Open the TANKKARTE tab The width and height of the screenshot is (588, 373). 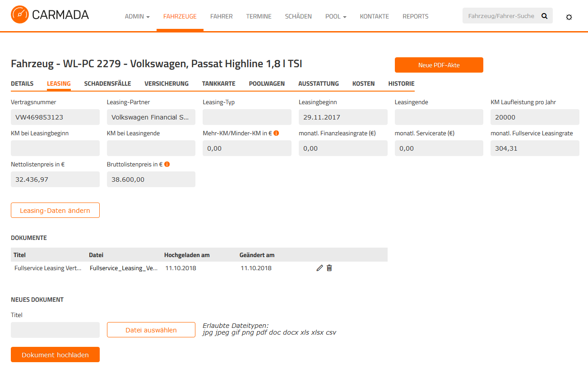click(219, 83)
